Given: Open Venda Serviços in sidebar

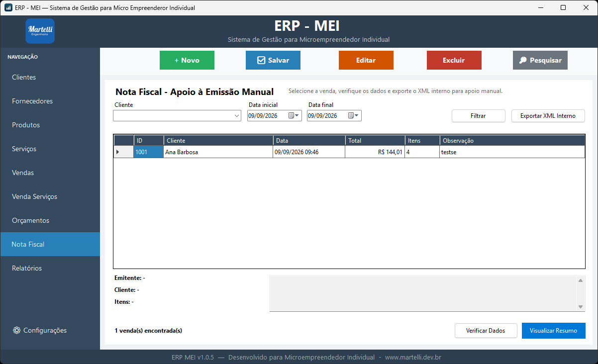Looking at the screenshot, I should coord(50,196).
